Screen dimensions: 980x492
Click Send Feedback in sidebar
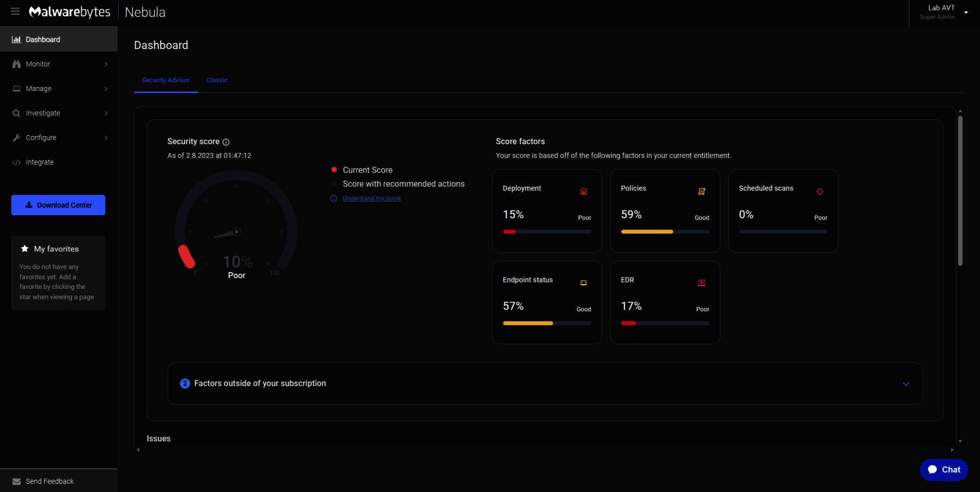pos(50,481)
